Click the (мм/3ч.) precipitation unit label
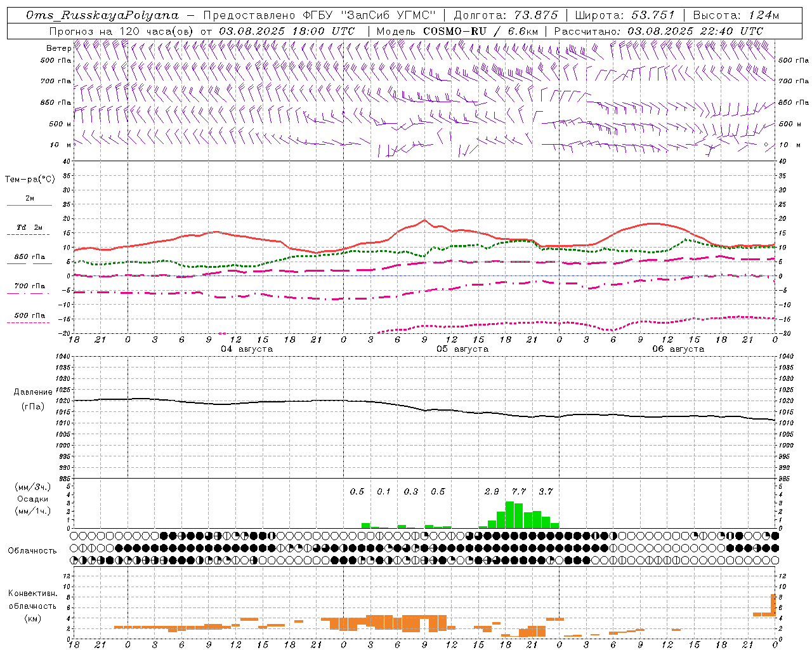Screen dimensions: 812x650 coord(32,487)
